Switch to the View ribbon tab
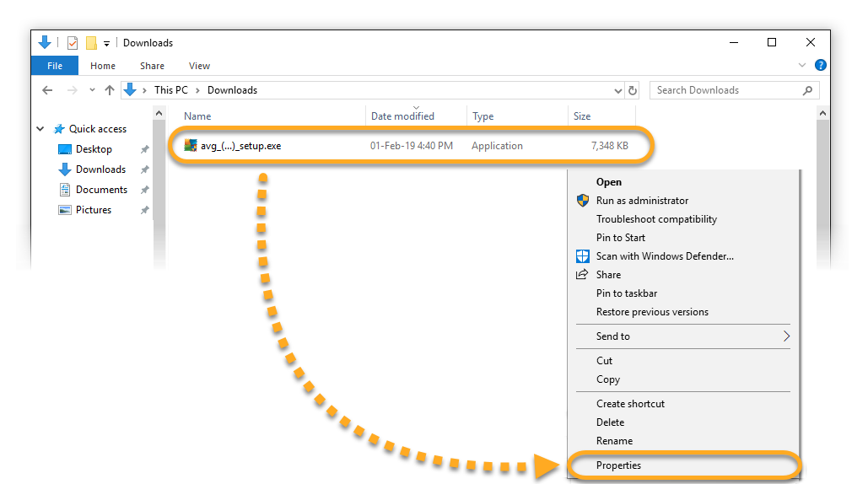Viewport: 868px width, 484px height. tap(199, 66)
